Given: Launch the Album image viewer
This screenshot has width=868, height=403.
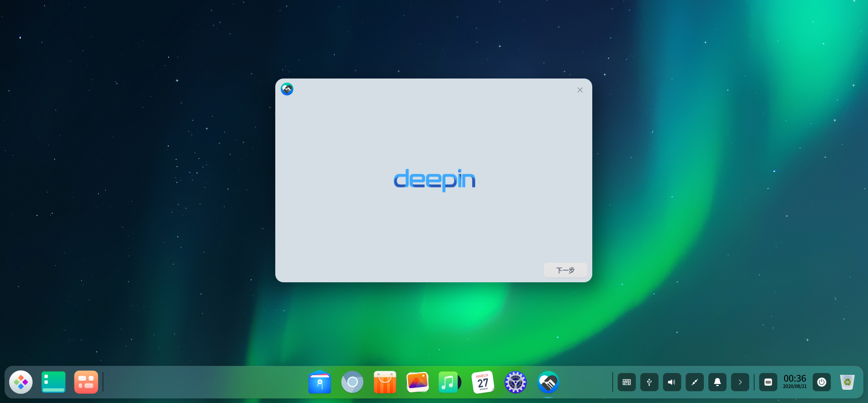Looking at the screenshot, I should pos(418,382).
